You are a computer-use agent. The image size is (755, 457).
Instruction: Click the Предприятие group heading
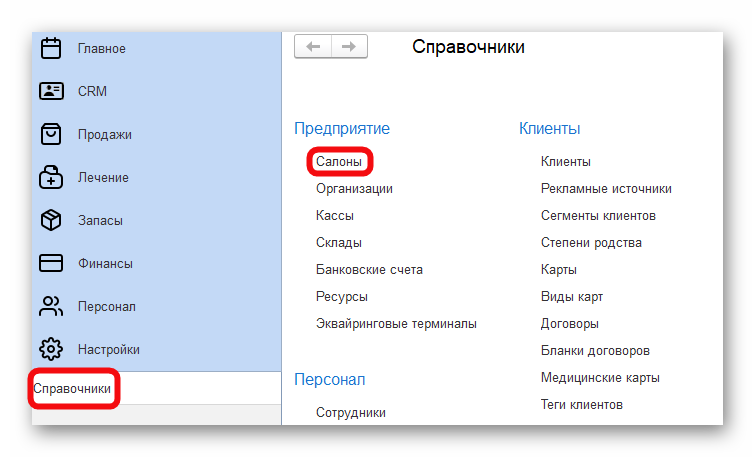click(x=342, y=129)
